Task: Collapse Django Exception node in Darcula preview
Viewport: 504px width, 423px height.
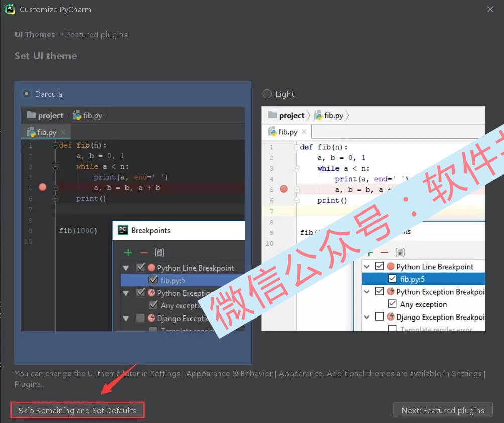Action: (126, 319)
